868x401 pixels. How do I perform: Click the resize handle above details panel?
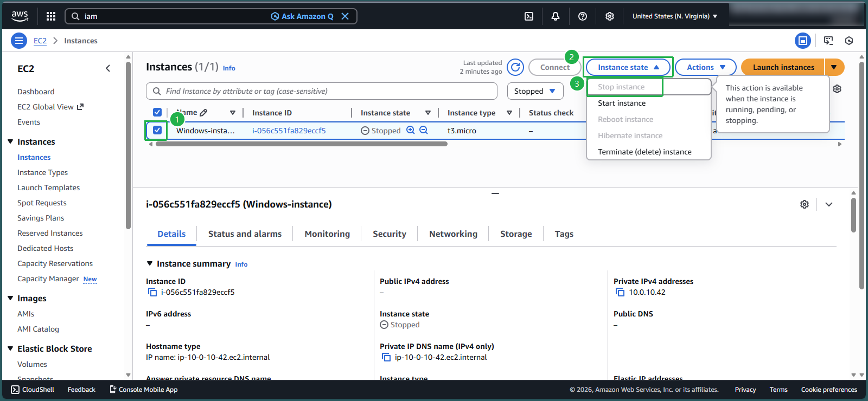click(495, 193)
